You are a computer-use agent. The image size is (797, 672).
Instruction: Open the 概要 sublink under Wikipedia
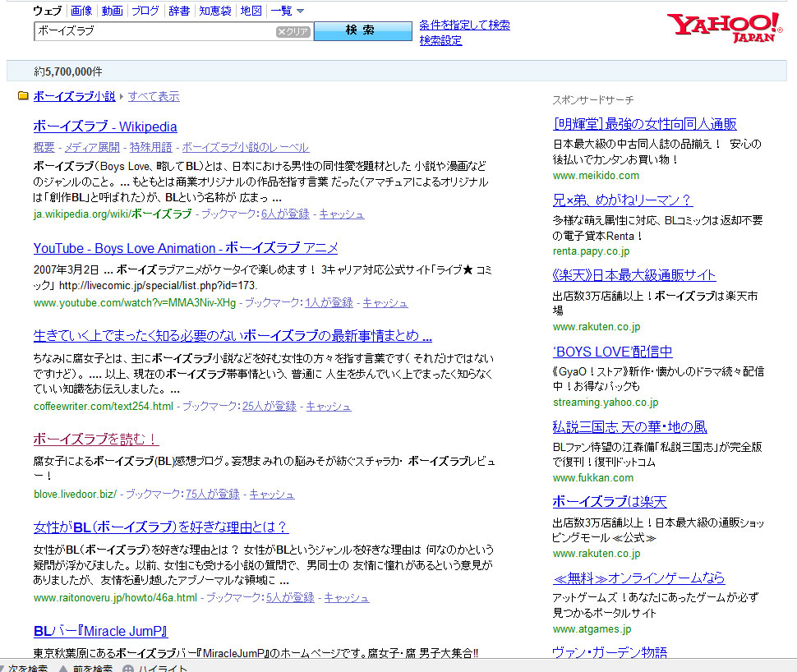44,147
